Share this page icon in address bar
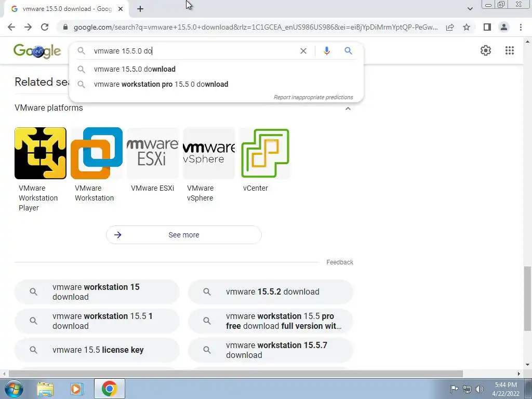 coord(450,27)
